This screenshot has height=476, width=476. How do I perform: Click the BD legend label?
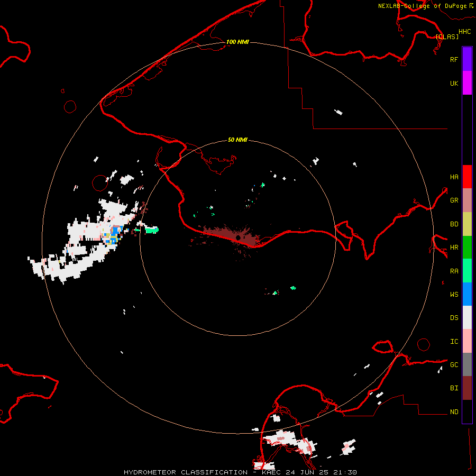(454, 224)
